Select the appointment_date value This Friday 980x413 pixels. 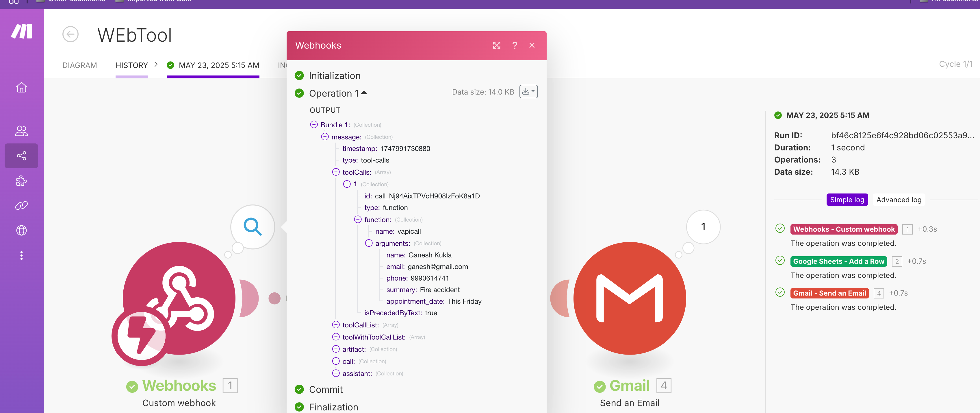[464, 301]
